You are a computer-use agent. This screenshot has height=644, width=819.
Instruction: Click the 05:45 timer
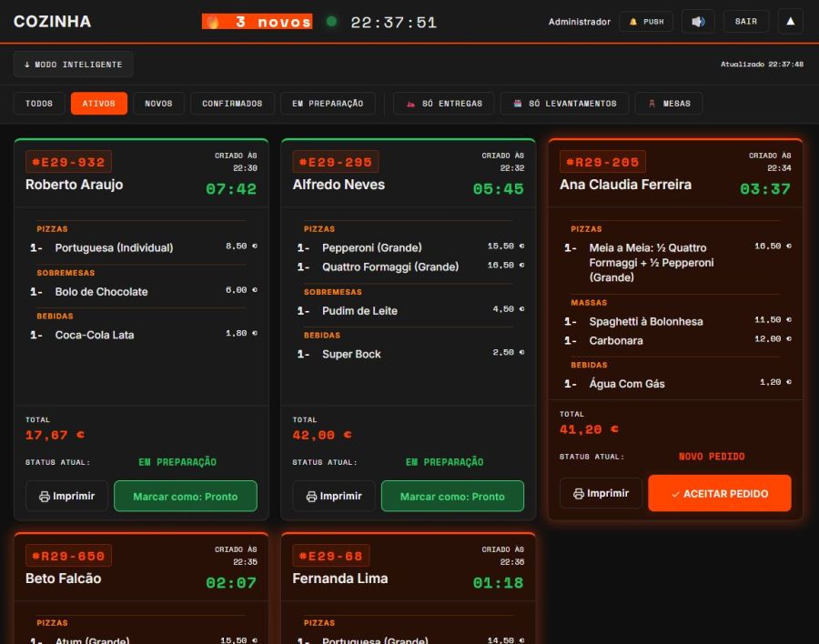tap(499, 189)
